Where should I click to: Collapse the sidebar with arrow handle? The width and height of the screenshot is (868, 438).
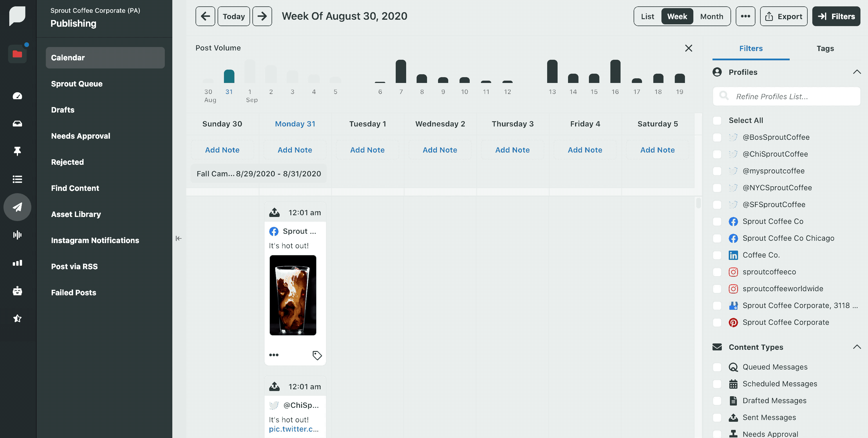(179, 238)
